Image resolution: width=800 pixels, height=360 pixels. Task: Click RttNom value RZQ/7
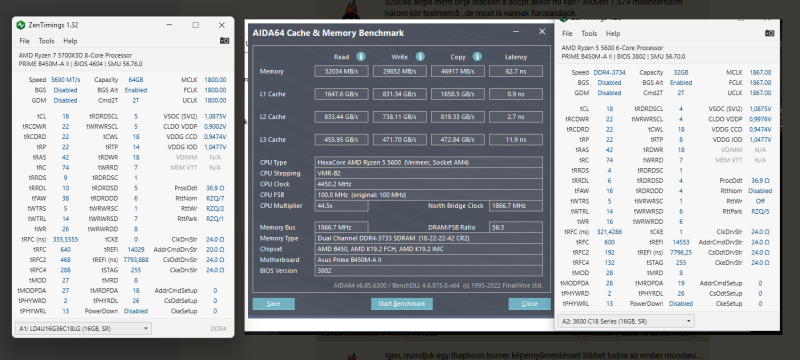click(215, 198)
